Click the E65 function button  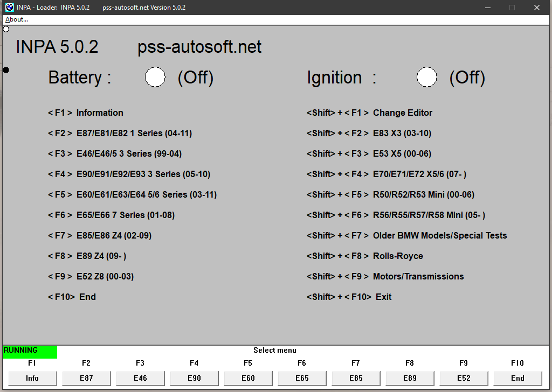tap(302, 379)
